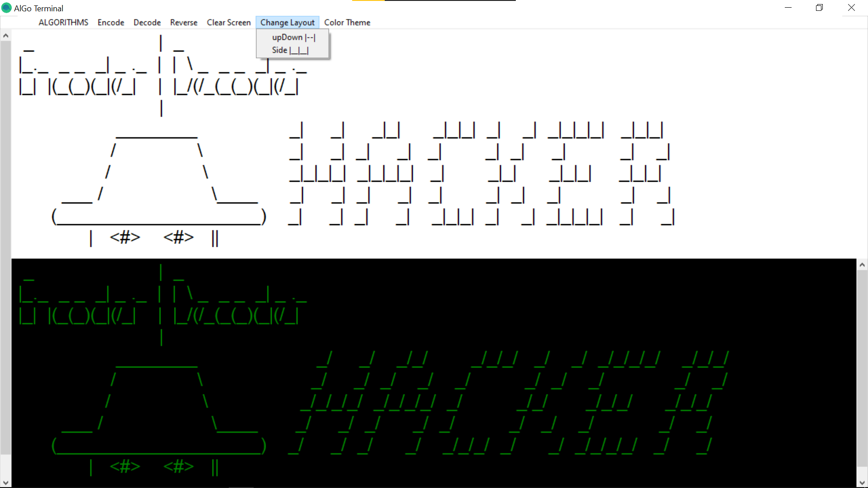The height and width of the screenshot is (488, 868).
Task: Click the black pane scroll-up arrow
Action: tap(862, 265)
